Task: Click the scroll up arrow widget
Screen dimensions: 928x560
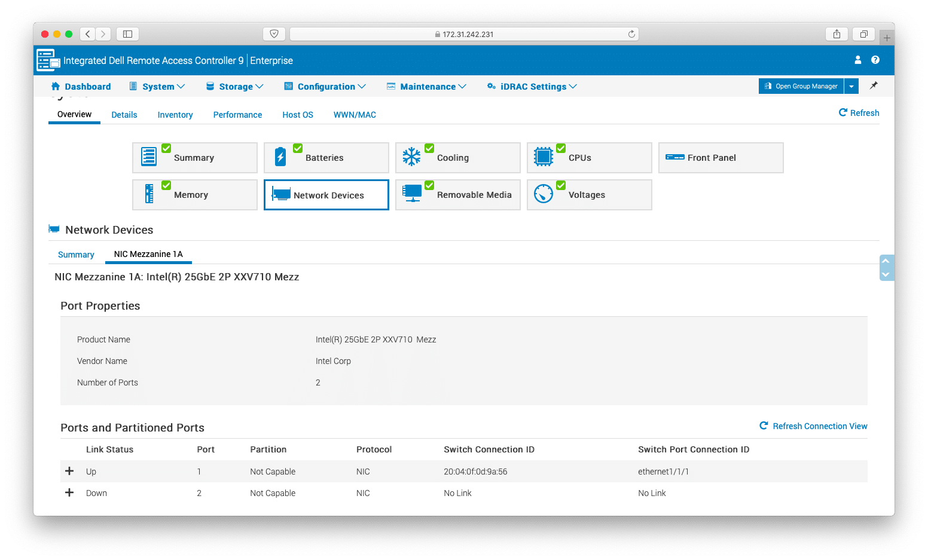Action: (x=886, y=261)
